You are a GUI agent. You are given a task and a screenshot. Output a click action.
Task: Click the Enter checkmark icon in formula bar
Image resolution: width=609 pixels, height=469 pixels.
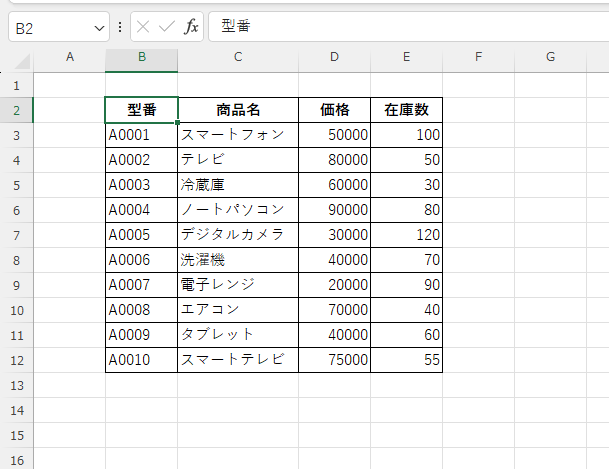[167, 27]
